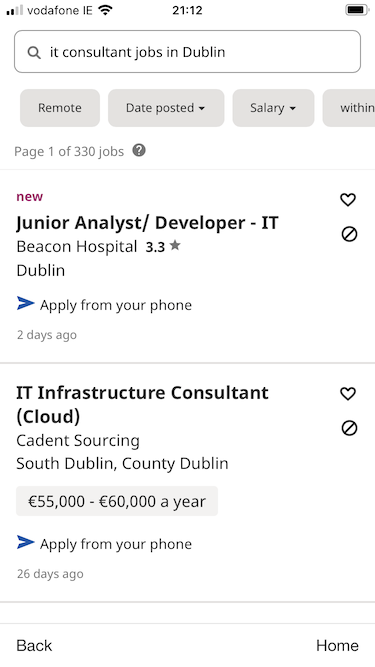
Task: Go Back using the bottom bar
Action: [x=34, y=646]
